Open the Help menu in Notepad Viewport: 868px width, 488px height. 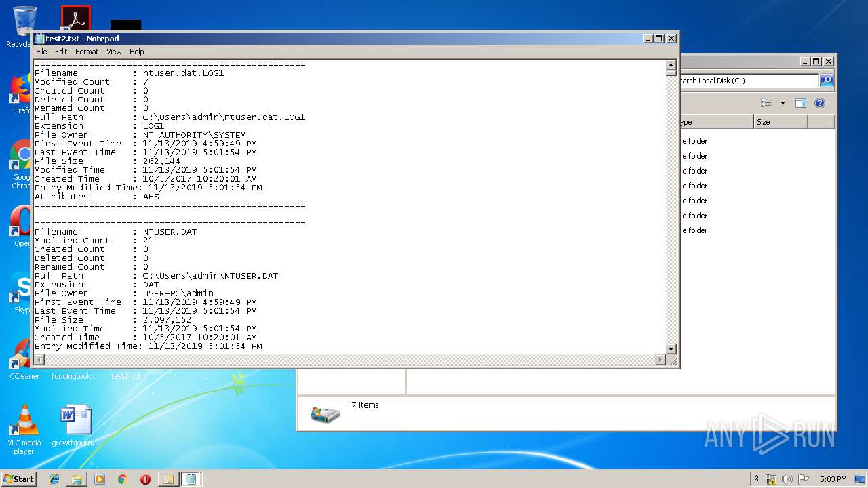pos(137,52)
